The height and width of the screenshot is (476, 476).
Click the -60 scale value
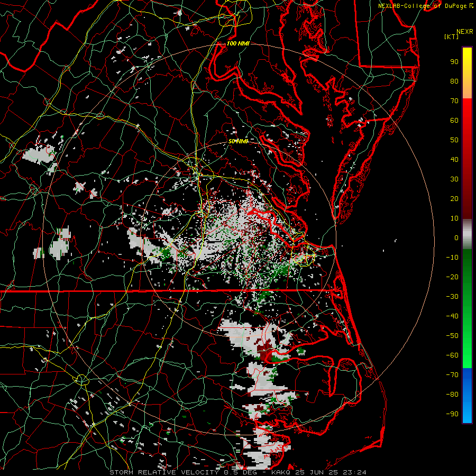452,355
